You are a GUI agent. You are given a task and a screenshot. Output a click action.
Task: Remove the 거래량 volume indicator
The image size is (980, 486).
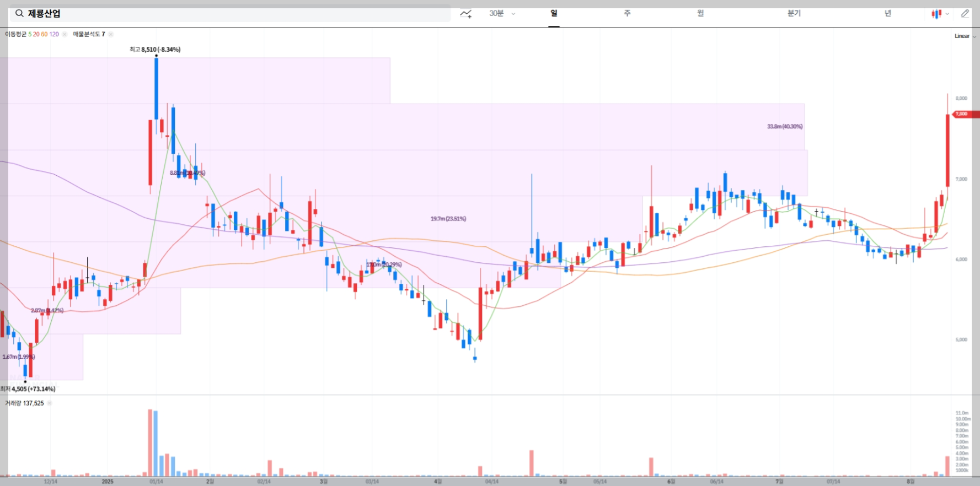tap(49, 403)
